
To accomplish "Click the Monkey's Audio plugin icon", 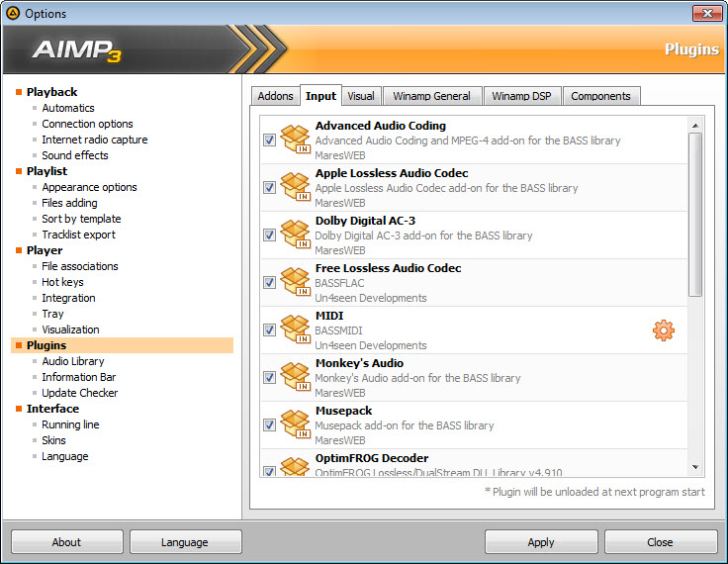I will coord(296,376).
